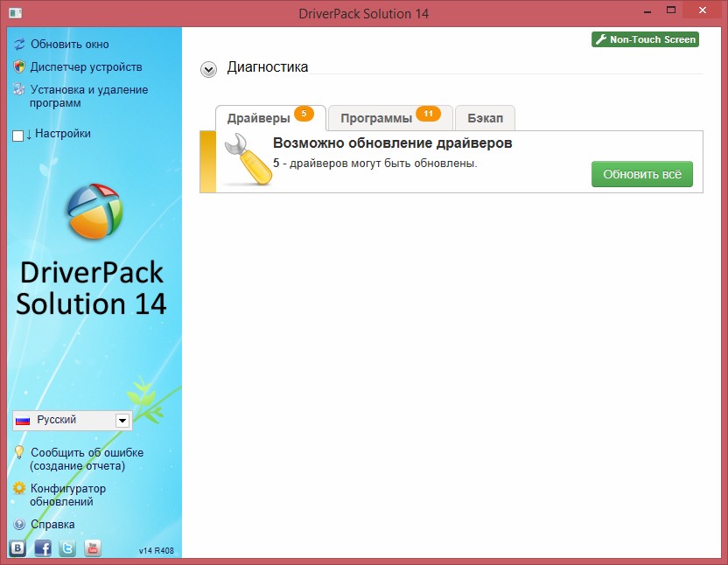728x565 pixels.
Task: Click the orange 5 badge on Драйверы
Action: [x=304, y=114]
